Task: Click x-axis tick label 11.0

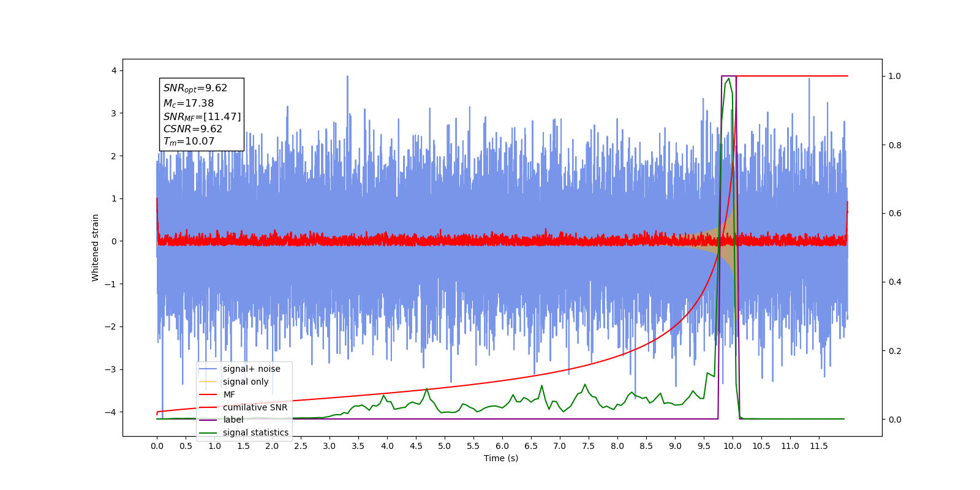Action: point(790,446)
